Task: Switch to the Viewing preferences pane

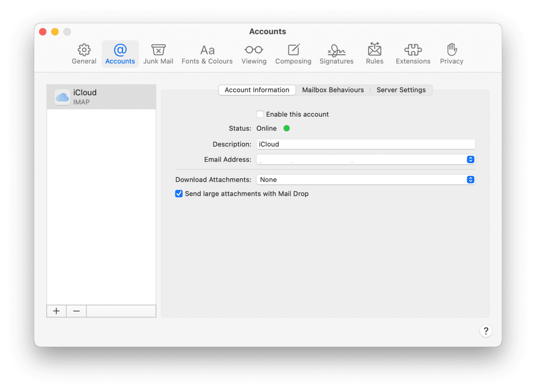Action: tap(254, 54)
